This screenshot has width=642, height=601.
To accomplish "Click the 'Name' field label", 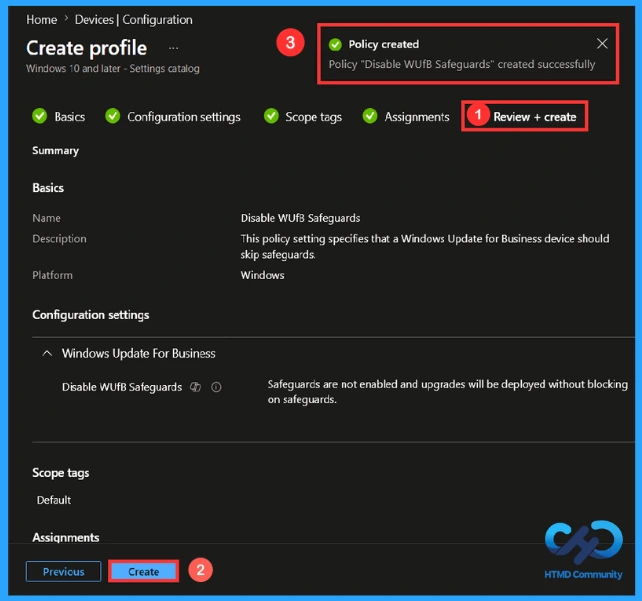I will click(46, 218).
